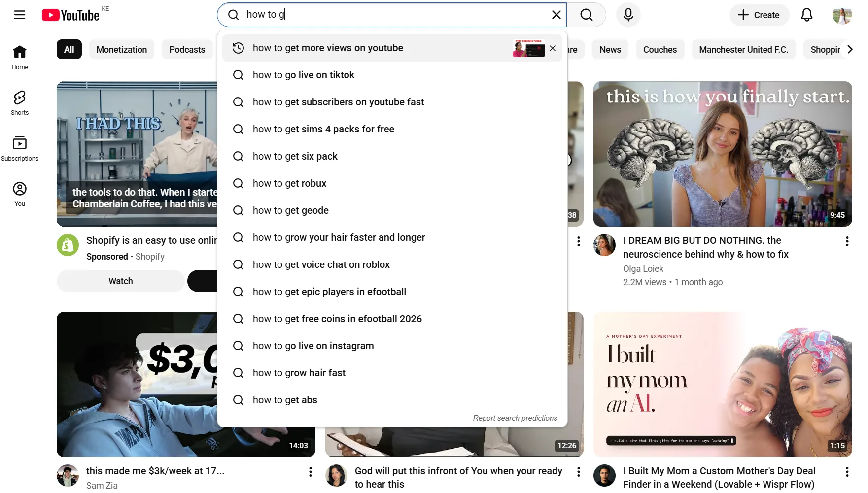Choose 'how to get more views on youtube'
868x493 pixels.
tap(392, 48)
